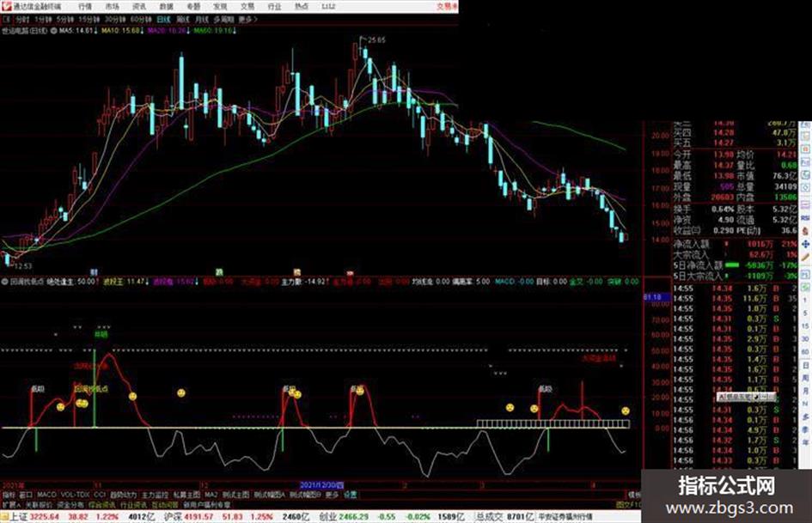Select the 1分钟 period tab

click(x=43, y=20)
